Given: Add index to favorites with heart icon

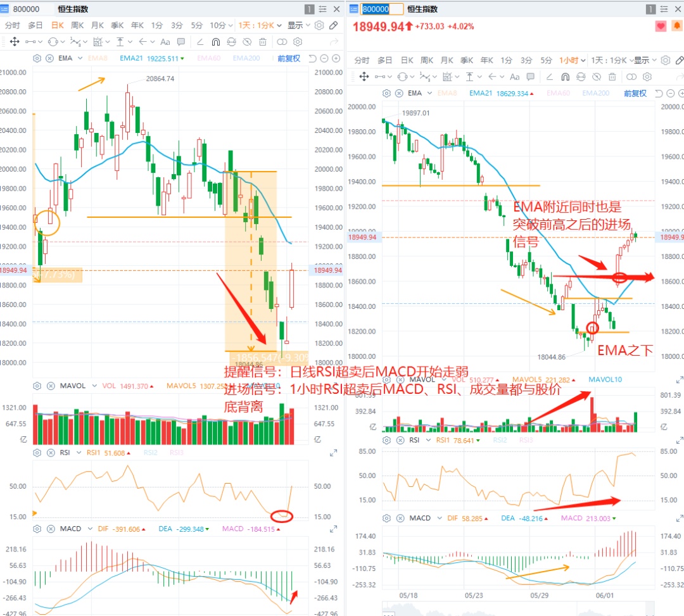Looking at the screenshot, I should (x=661, y=26).
